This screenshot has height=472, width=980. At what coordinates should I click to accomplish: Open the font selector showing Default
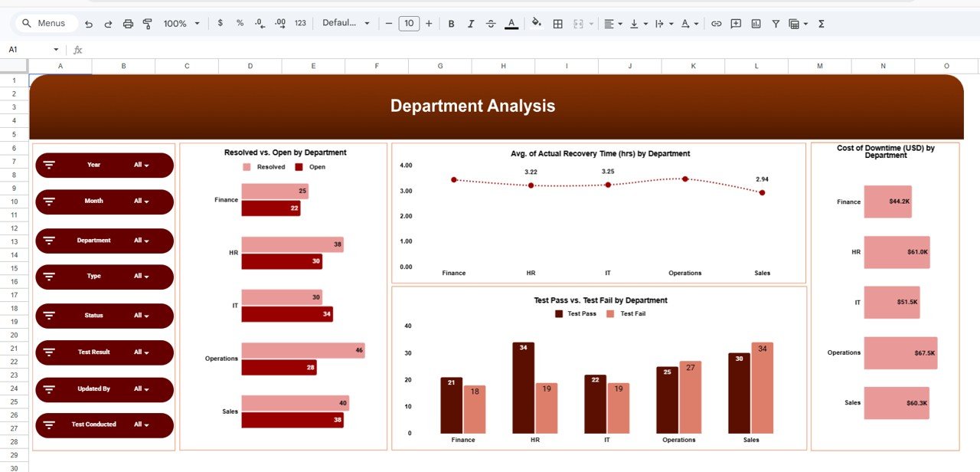click(x=341, y=24)
